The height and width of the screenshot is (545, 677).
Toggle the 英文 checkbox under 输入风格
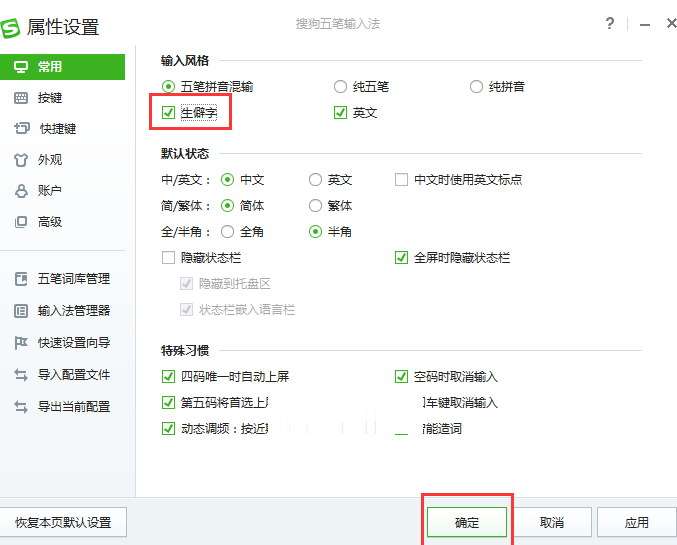tap(340, 113)
